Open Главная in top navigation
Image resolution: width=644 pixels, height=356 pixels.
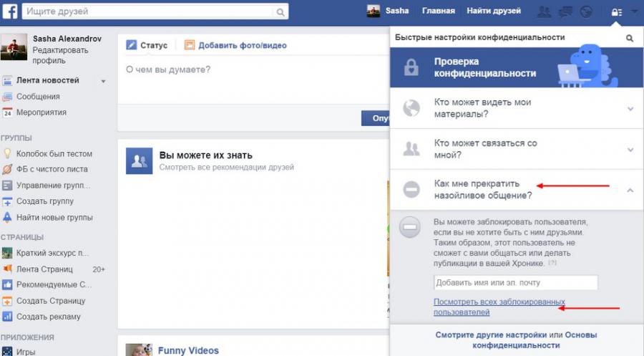438,11
